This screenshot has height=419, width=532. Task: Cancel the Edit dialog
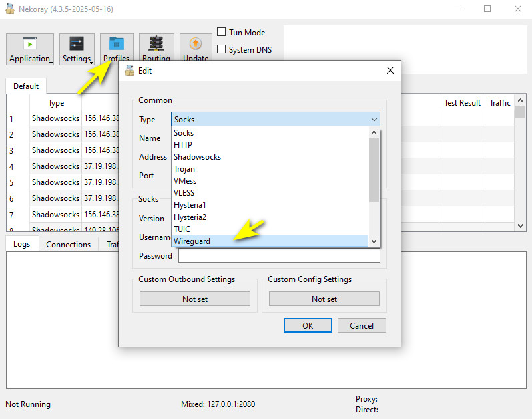point(361,326)
